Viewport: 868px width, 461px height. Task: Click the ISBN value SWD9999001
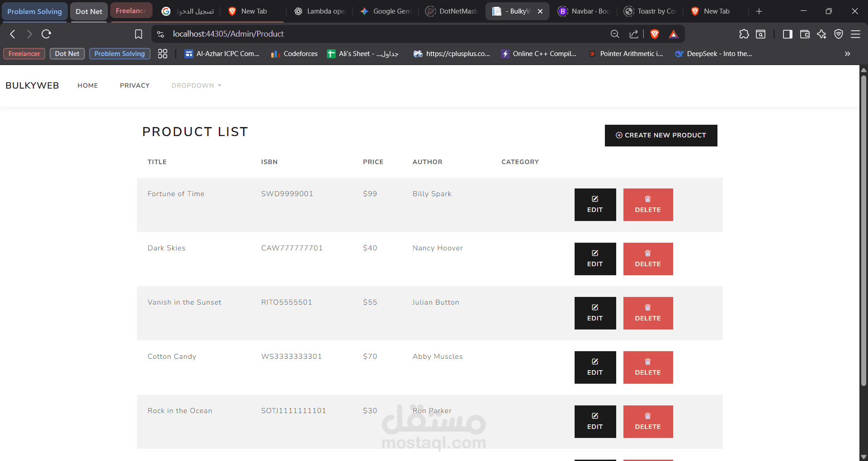coord(287,194)
